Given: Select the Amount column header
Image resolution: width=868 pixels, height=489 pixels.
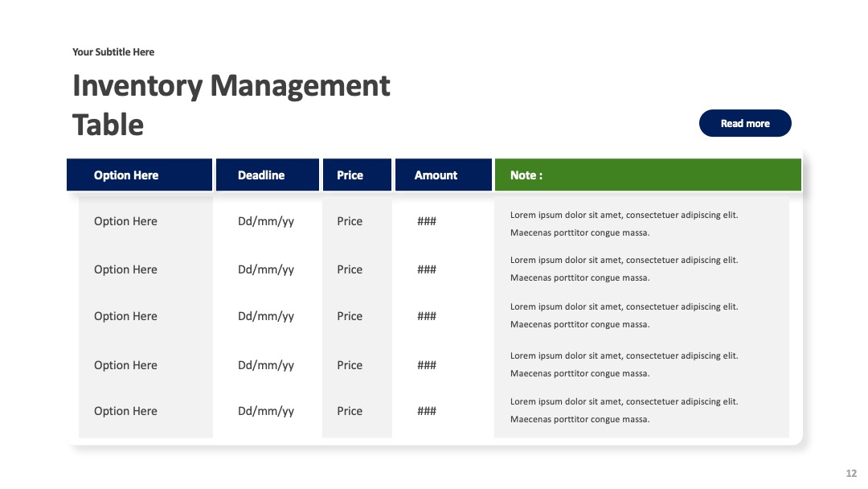Looking at the screenshot, I should click(x=444, y=175).
